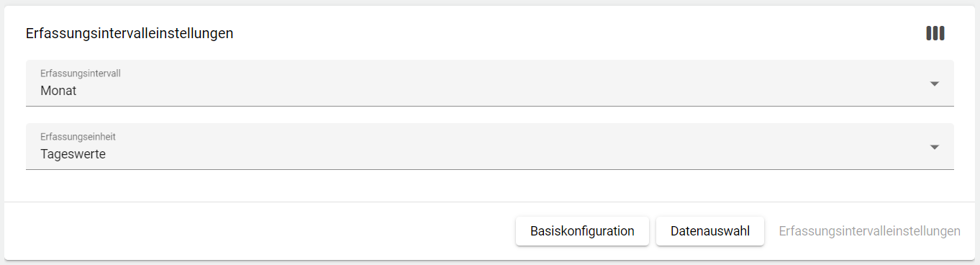Click the divider line above the footer buttons
The image size is (980, 265).
click(x=490, y=202)
